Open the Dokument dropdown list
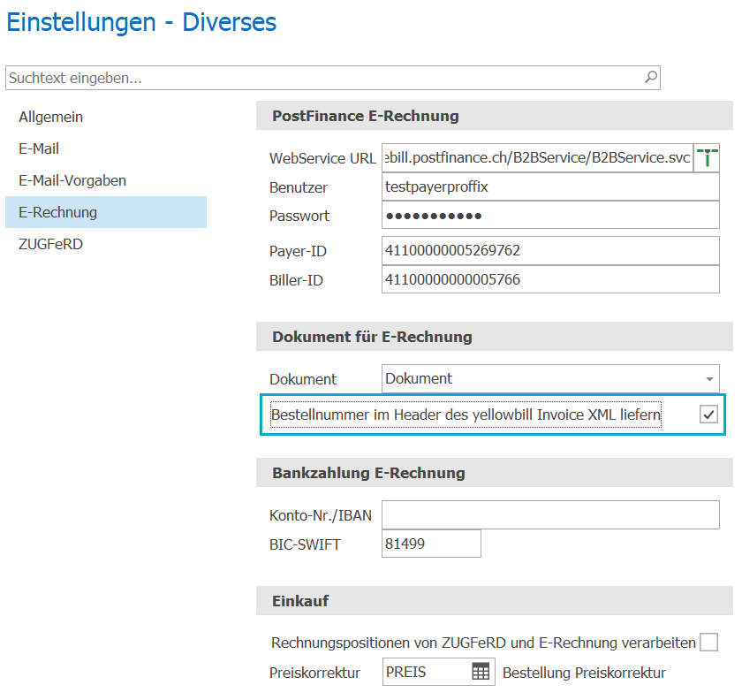The height and width of the screenshot is (700, 742). (x=709, y=379)
